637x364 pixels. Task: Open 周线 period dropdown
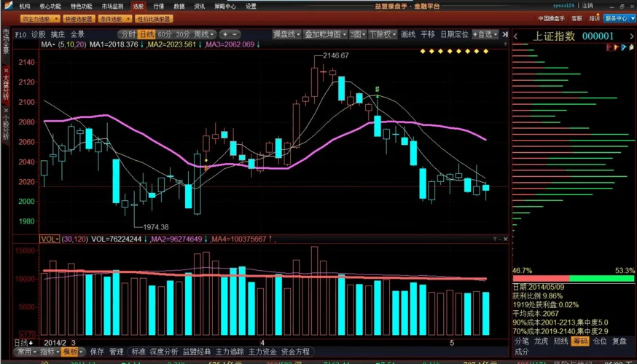pyautogui.click(x=204, y=34)
